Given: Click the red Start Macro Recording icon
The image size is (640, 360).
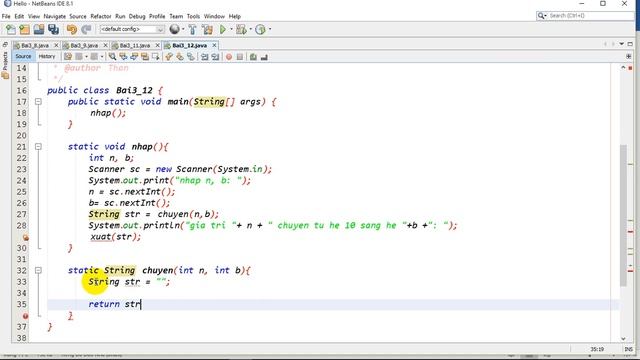Looking at the screenshot, I should pos(229,57).
